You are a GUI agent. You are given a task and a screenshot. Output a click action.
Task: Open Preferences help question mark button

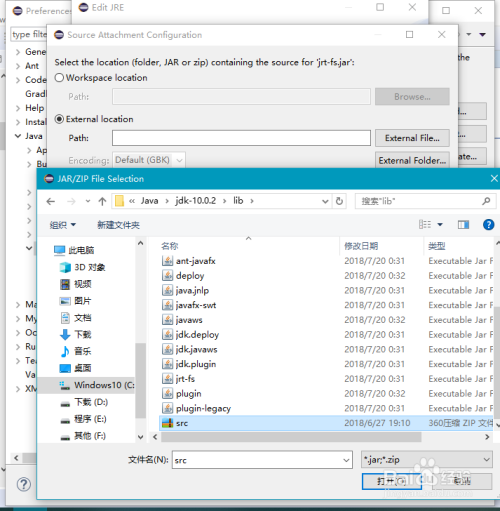click(x=24, y=484)
